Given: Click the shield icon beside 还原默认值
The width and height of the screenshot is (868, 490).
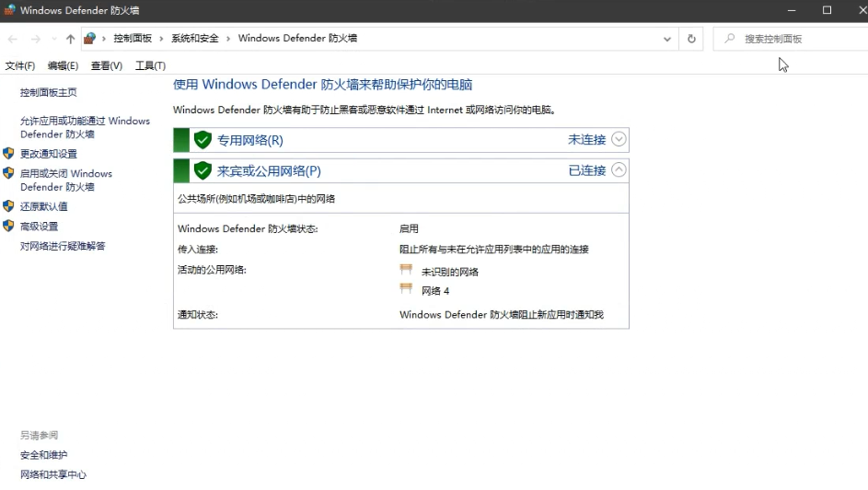Looking at the screenshot, I should pyautogui.click(x=8, y=206).
